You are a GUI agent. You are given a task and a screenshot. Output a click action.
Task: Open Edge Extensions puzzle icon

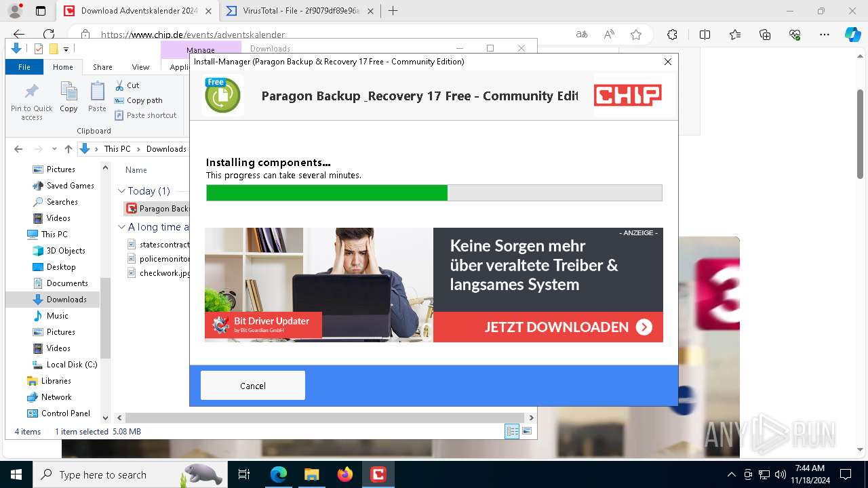coord(672,35)
